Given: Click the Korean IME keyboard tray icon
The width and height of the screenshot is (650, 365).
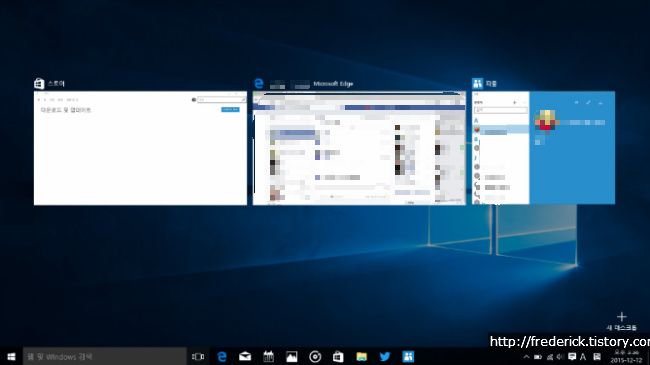Looking at the screenshot, I should (x=597, y=357).
